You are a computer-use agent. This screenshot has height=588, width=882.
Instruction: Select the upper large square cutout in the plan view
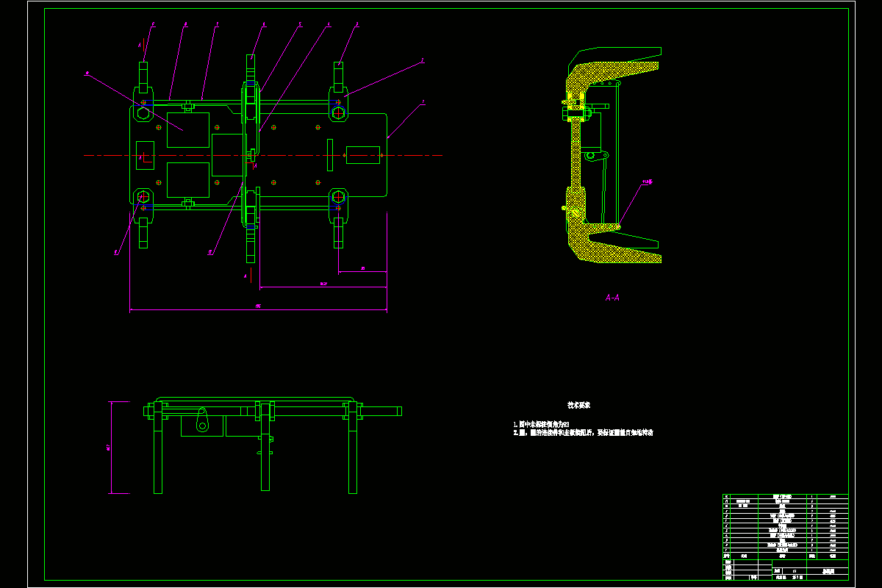coord(187,130)
